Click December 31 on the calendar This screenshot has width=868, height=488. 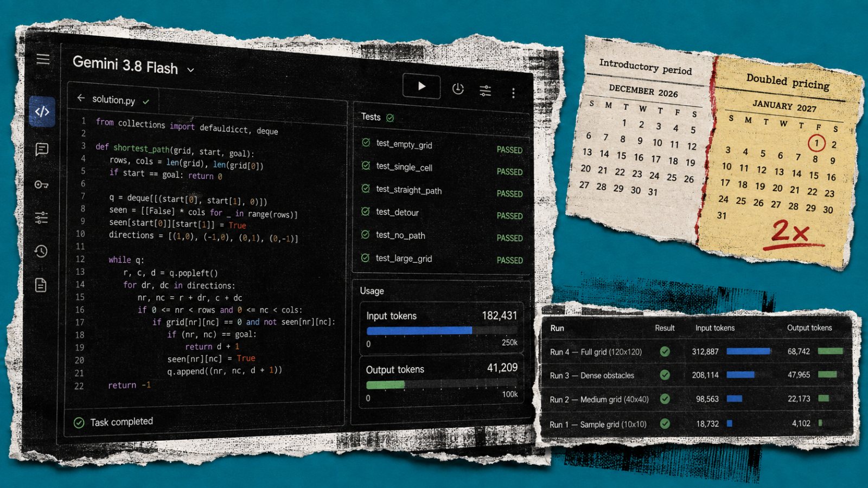click(653, 192)
